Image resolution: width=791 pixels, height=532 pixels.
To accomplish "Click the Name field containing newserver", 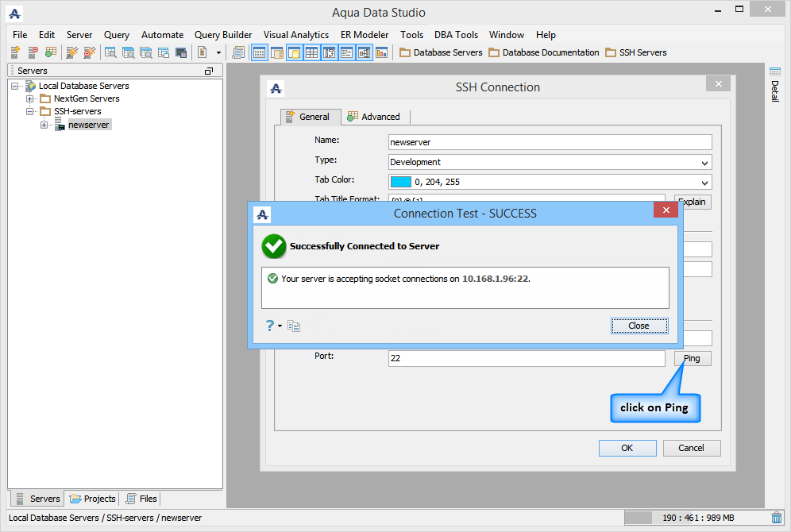I will [x=550, y=142].
